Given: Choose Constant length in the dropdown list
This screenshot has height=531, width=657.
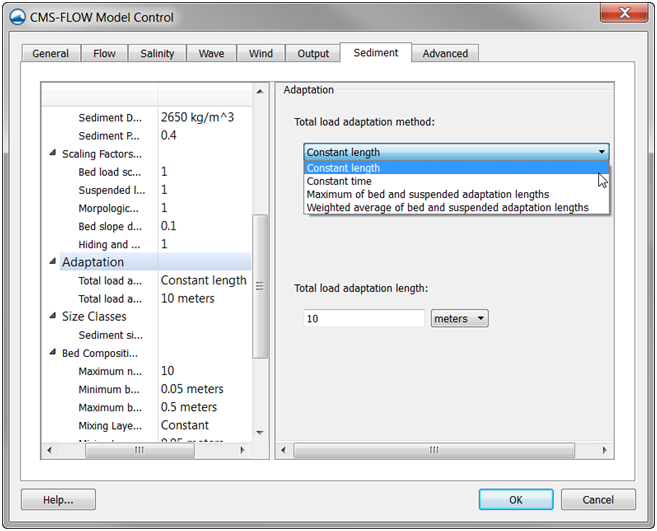Looking at the screenshot, I should (456, 168).
